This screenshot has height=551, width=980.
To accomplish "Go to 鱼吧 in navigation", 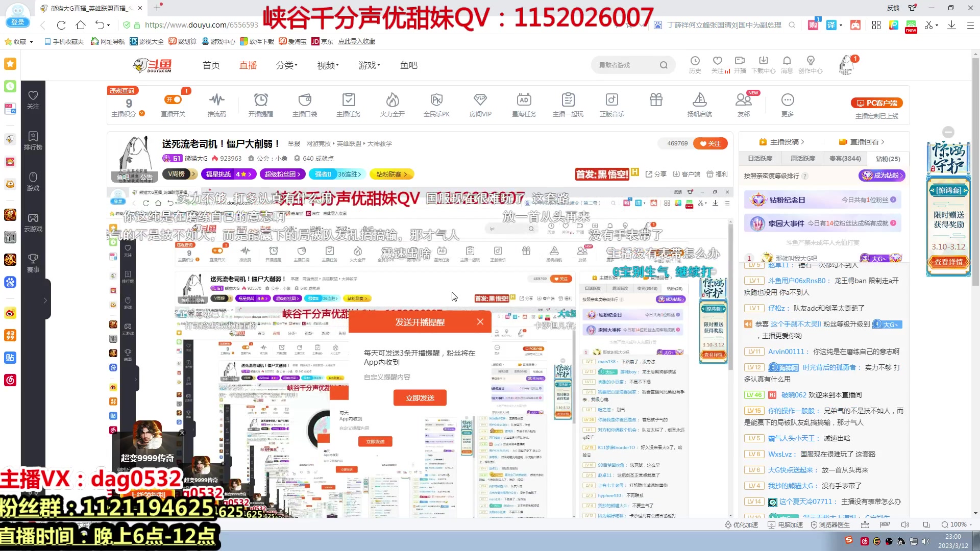I will 409,65.
